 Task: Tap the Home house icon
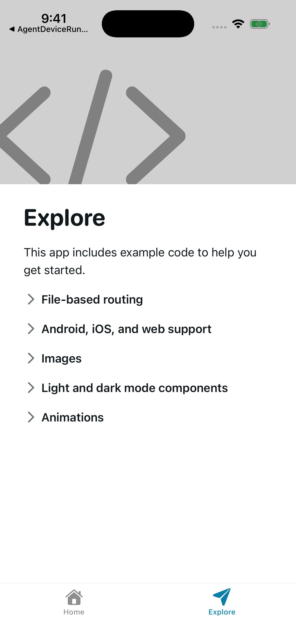74,597
